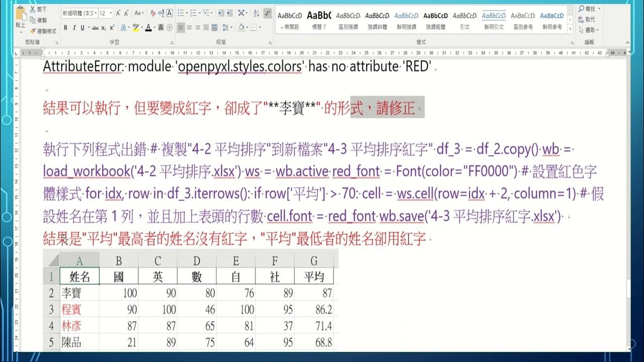Toggle Italic formatting
644x362 pixels.
[x=74, y=28]
